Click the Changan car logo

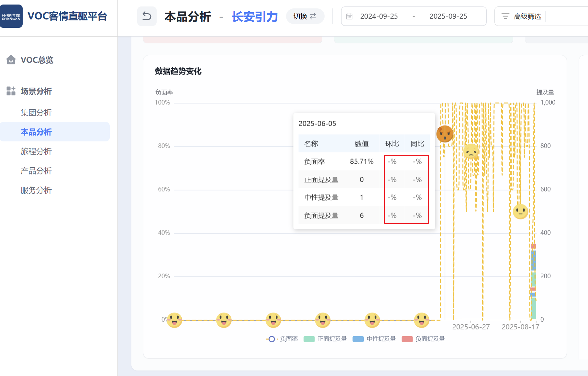[11, 16]
